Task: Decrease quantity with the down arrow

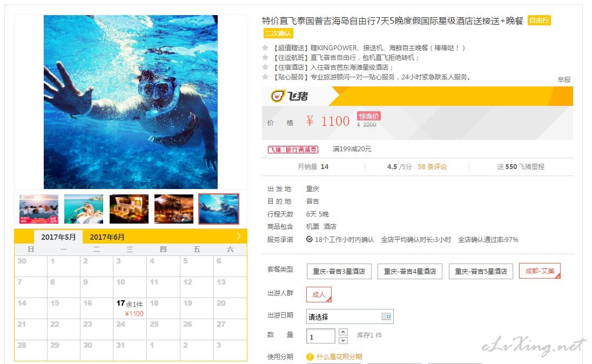Action: (x=343, y=341)
